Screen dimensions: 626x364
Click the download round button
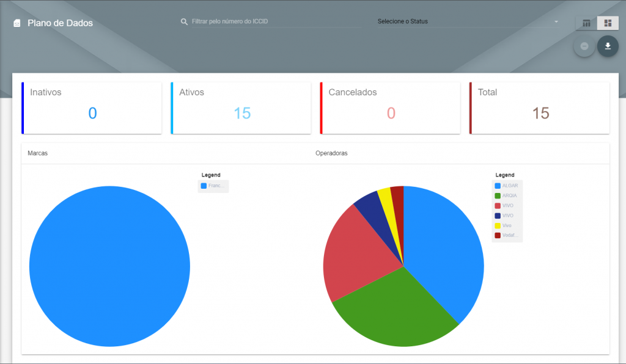point(608,46)
